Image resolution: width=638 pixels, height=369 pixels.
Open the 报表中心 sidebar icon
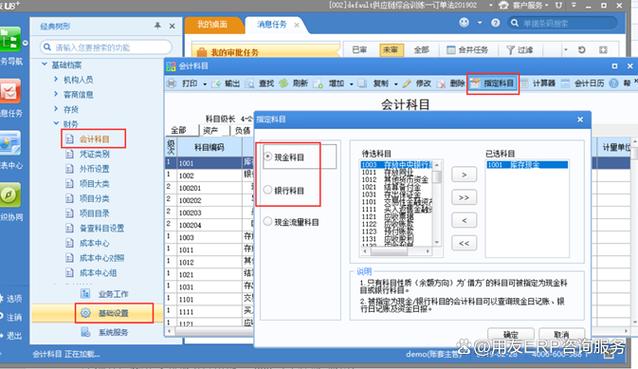pos(10,143)
